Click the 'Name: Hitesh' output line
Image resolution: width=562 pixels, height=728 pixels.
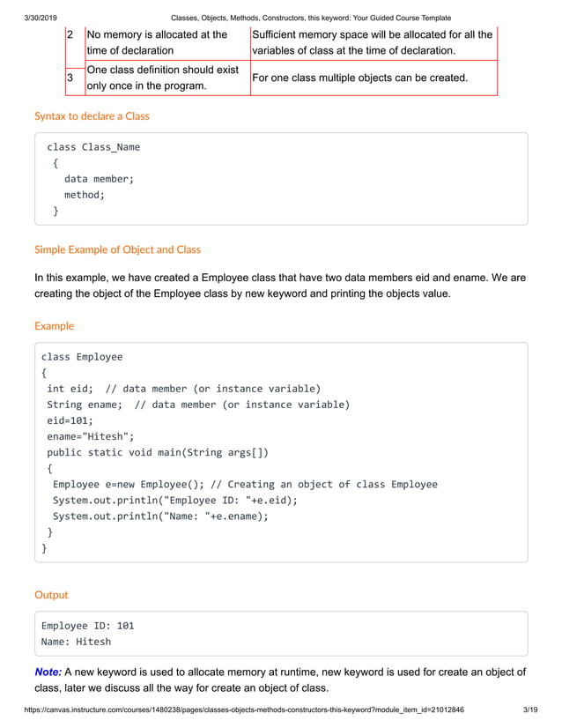coord(76,642)
